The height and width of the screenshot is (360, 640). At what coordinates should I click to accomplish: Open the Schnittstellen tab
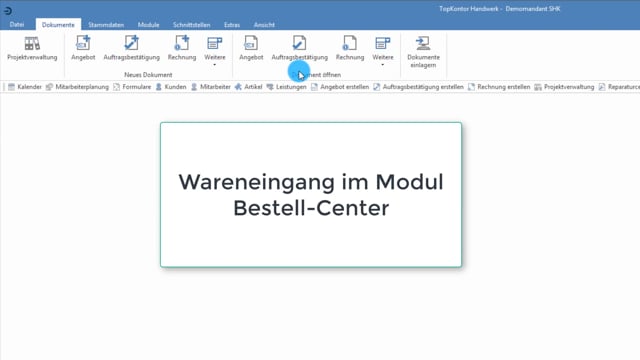click(x=191, y=24)
